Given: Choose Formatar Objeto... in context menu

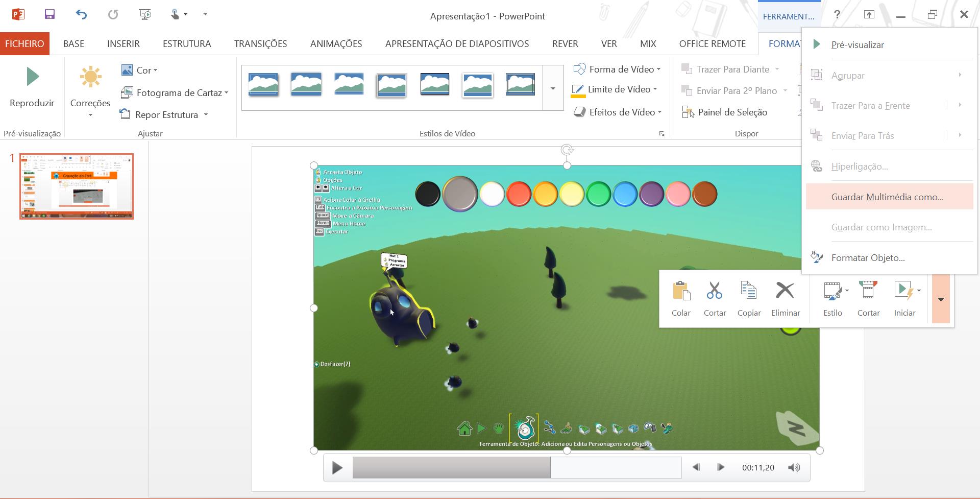Looking at the screenshot, I should 890,257.
